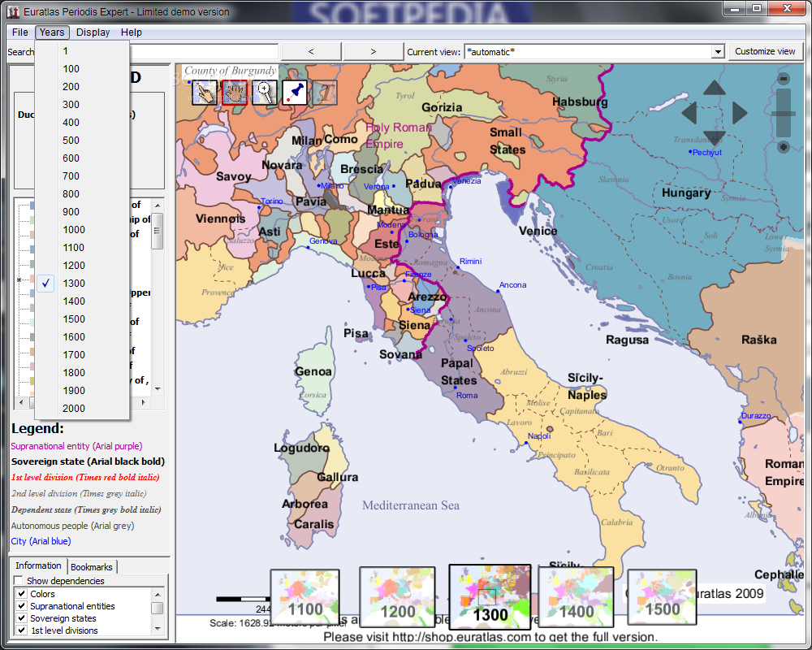Choose year 500 from Years menu

82,140
